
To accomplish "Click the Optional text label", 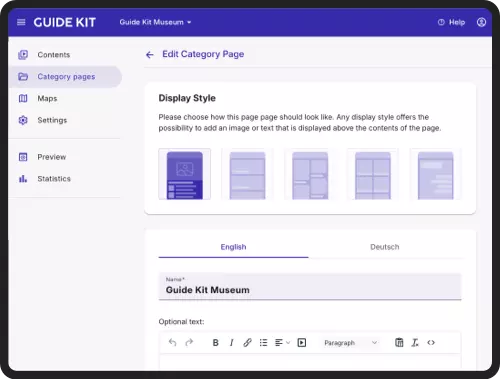I will click(181, 322).
